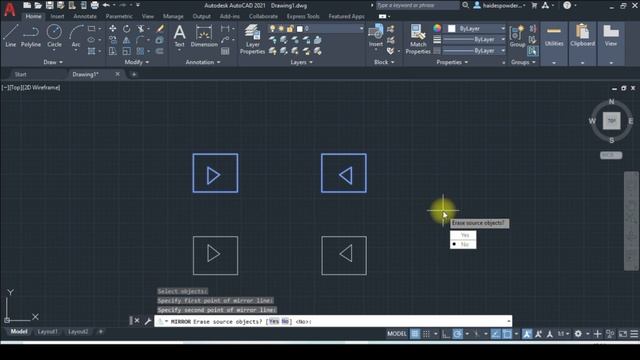
Task: Open the Workspace Switching gear icon
Action: point(578,334)
